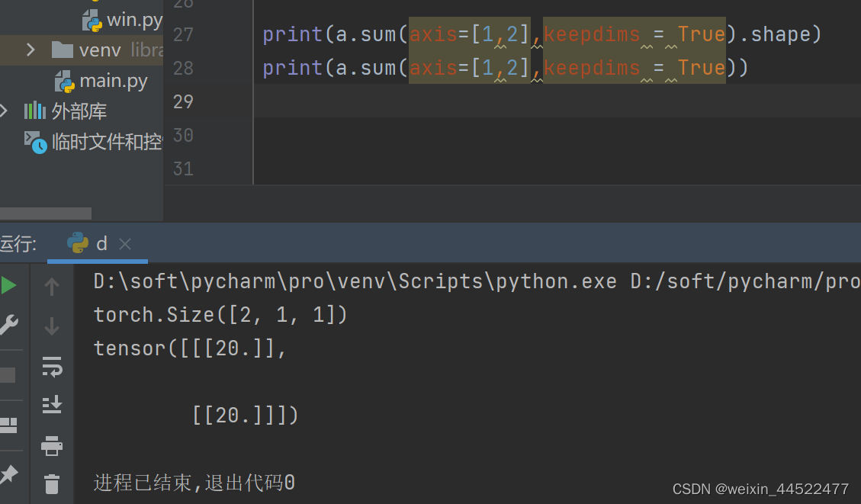
Task: Select the venv folder in project tree
Action: [x=82, y=50]
